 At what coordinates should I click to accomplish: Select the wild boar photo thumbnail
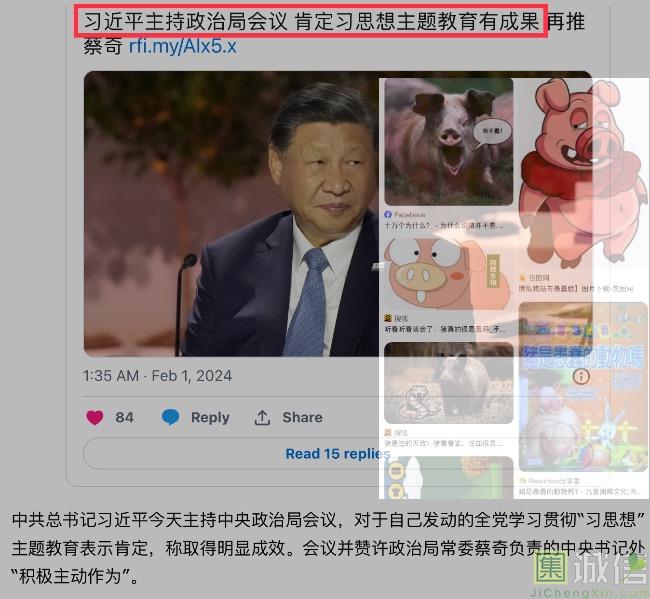click(449, 383)
